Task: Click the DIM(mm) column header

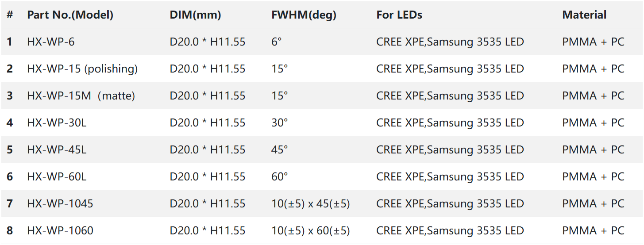Action: click(x=195, y=15)
